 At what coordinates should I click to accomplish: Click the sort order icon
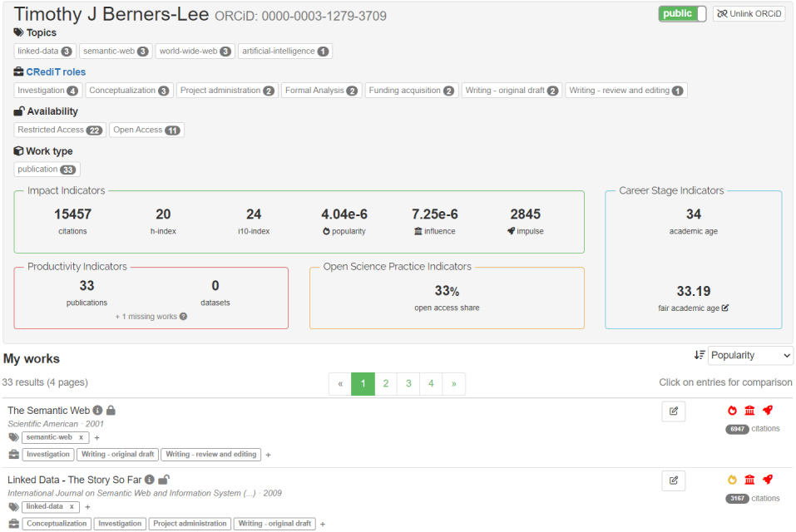(x=700, y=356)
